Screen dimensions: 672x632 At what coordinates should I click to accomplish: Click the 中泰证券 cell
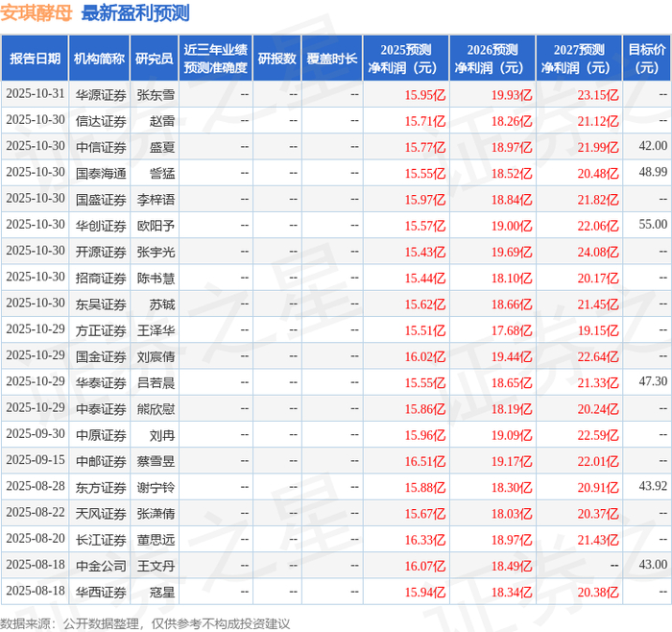(101, 408)
